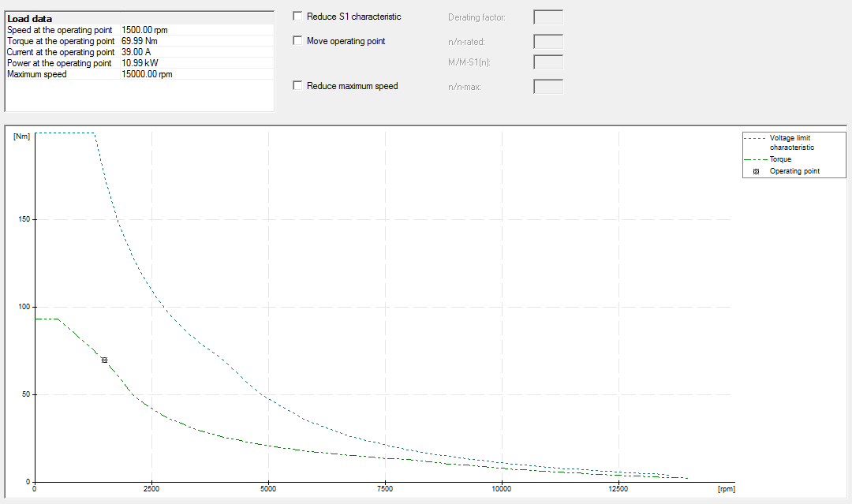Click the operating point marker on the torque curve
This screenshot has height=504, width=852.
click(x=104, y=360)
